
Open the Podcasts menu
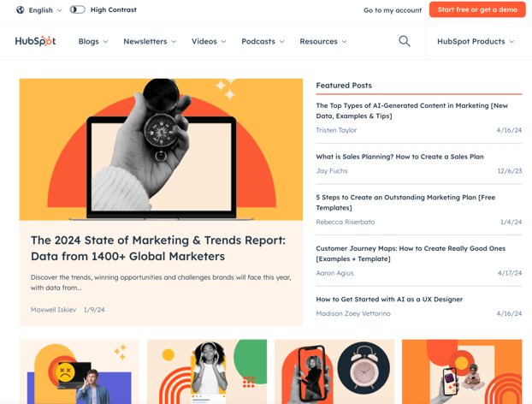(x=263, y=41)
